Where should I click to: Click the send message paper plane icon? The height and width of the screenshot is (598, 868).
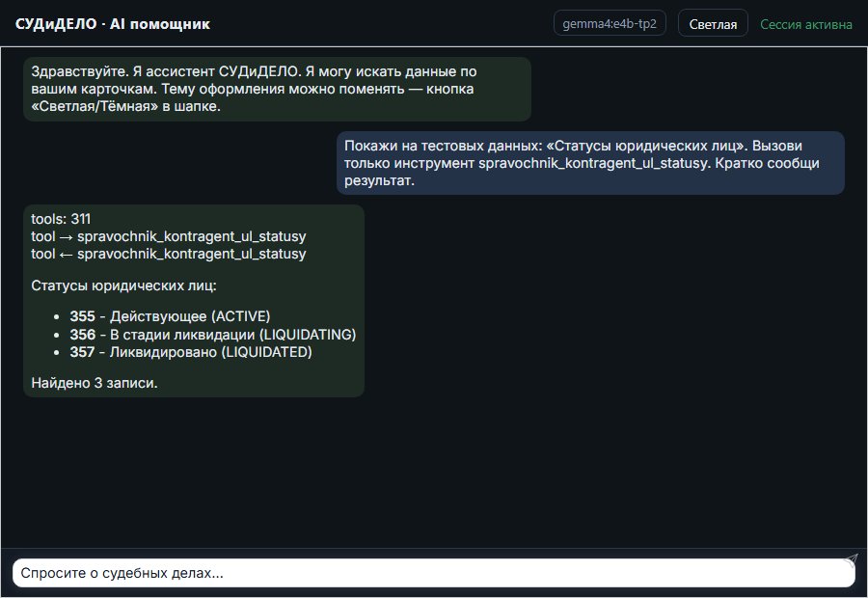pos(851,560)
